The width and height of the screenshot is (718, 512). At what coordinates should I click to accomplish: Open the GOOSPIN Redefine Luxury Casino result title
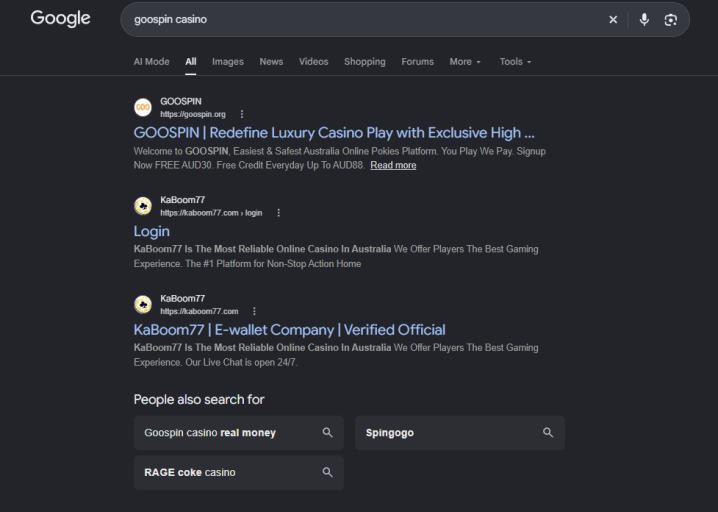pos(334,133)
